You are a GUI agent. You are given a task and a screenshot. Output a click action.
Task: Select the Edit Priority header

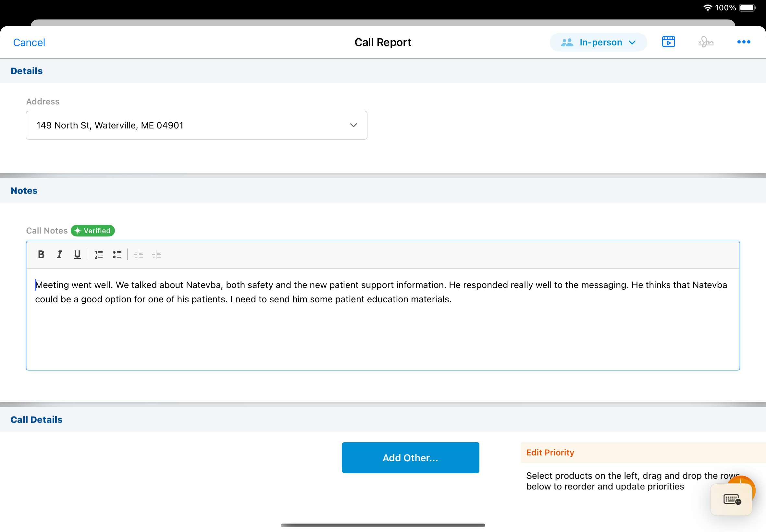550,453
